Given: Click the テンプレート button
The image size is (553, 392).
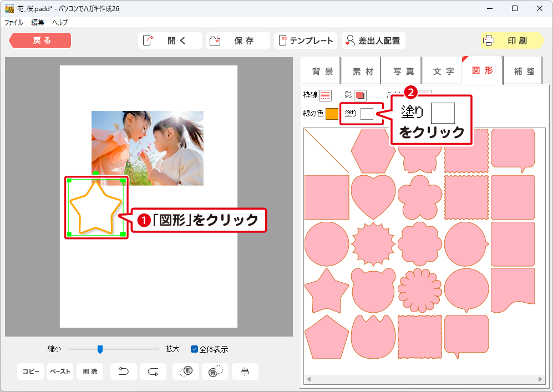Looking at the screenshot, I should click(x=306, y=40).
